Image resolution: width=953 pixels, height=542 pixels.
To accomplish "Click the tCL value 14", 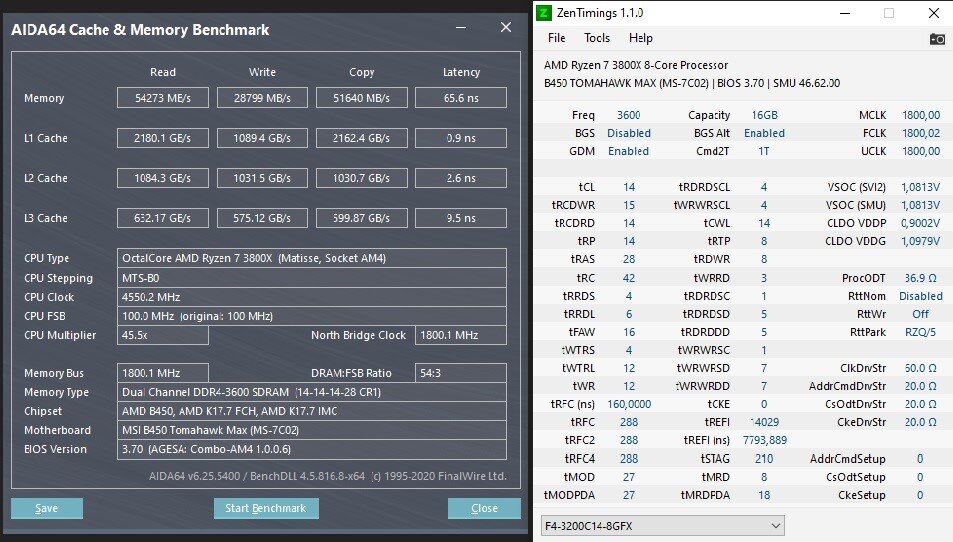I will click(629, 187).
